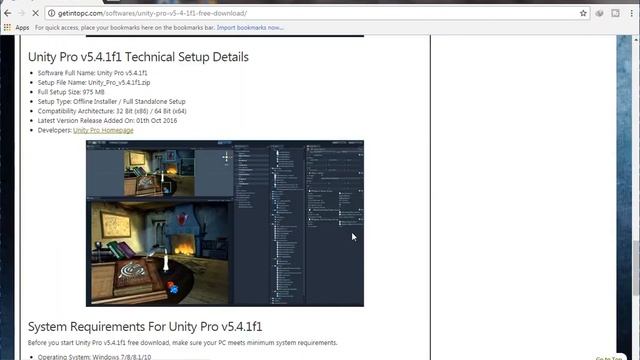The height and width of the screenshot is (360, 640).
Task: Click the Latest Version Release Added On line
Action: [x=107, y=120]
